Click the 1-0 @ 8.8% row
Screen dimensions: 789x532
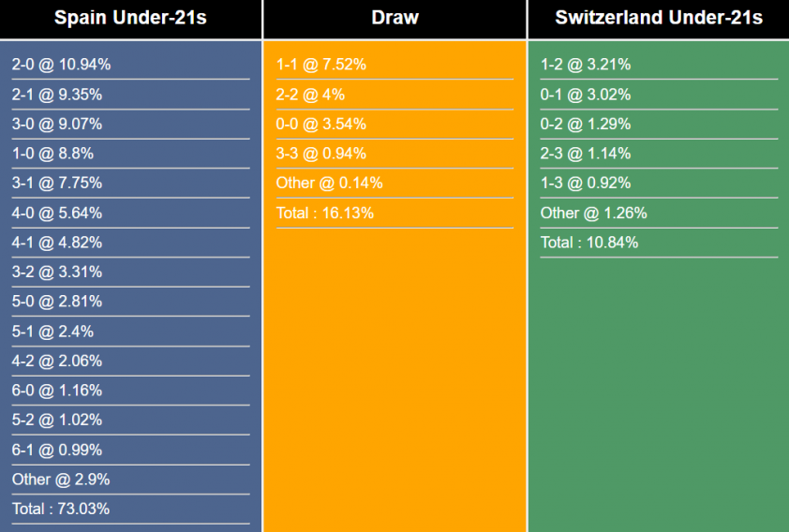click(x=52, y=154)
